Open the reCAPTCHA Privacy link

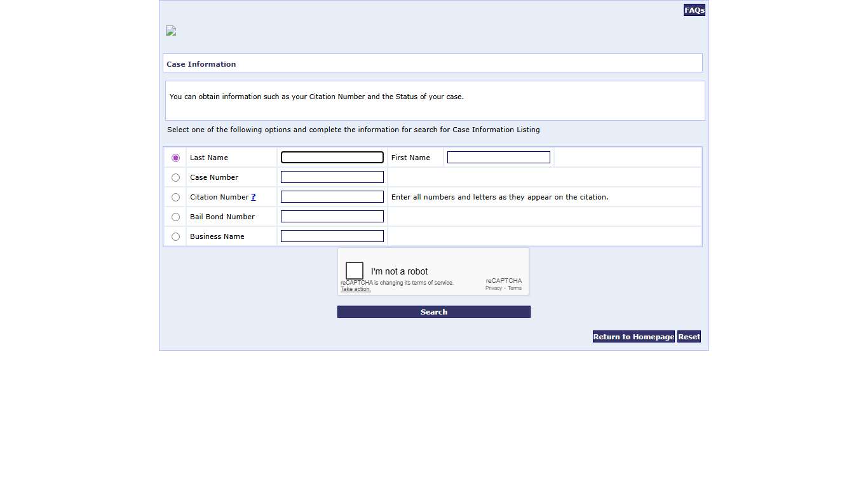(x=493, y=288)
